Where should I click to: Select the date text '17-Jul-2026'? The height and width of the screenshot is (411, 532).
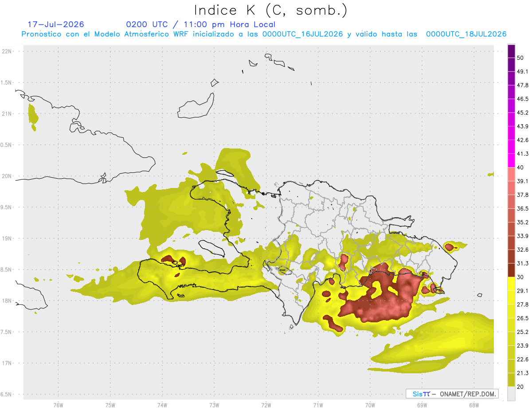click(x=56, y=24)
